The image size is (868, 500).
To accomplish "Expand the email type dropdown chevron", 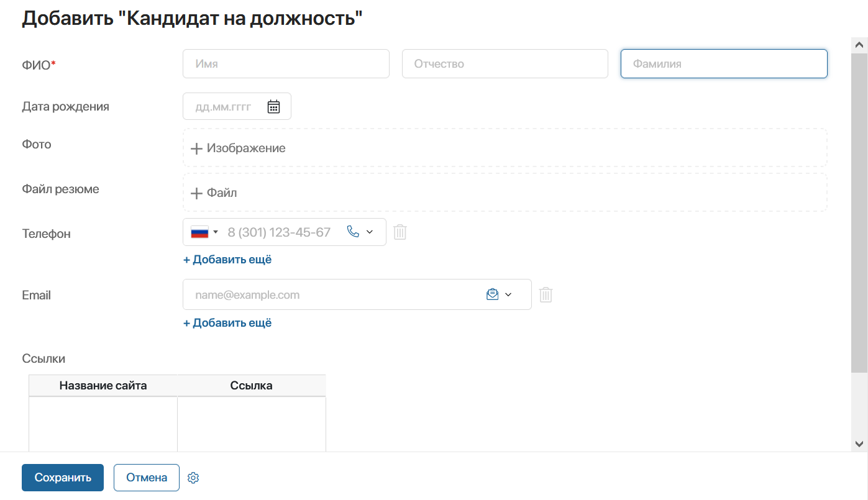I will pyautogui.click(x=508, y=294).
